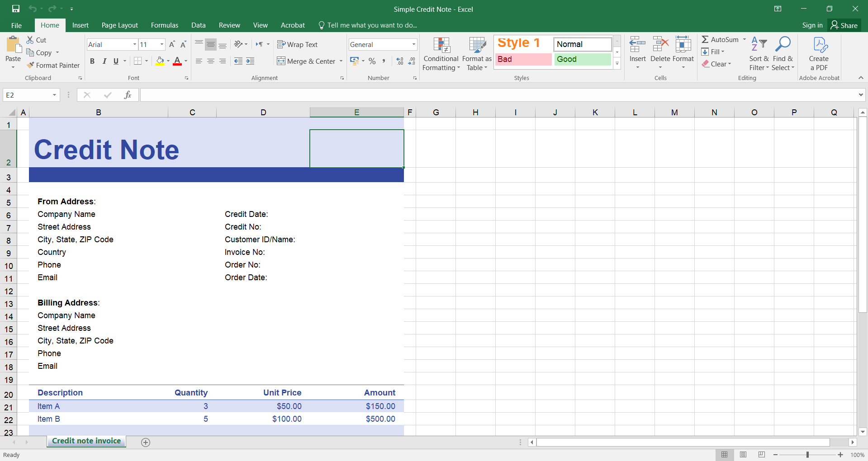Open the font name dropdown

pos(134,44)
